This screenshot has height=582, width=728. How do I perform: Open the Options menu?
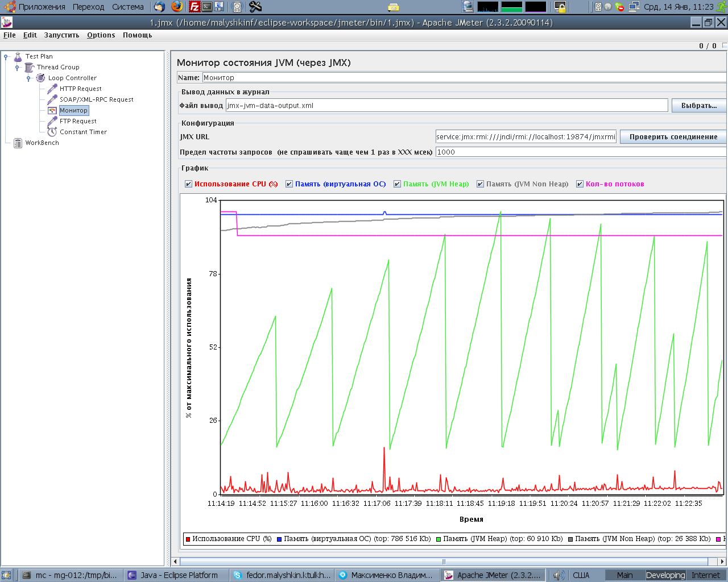pos(101,35)
